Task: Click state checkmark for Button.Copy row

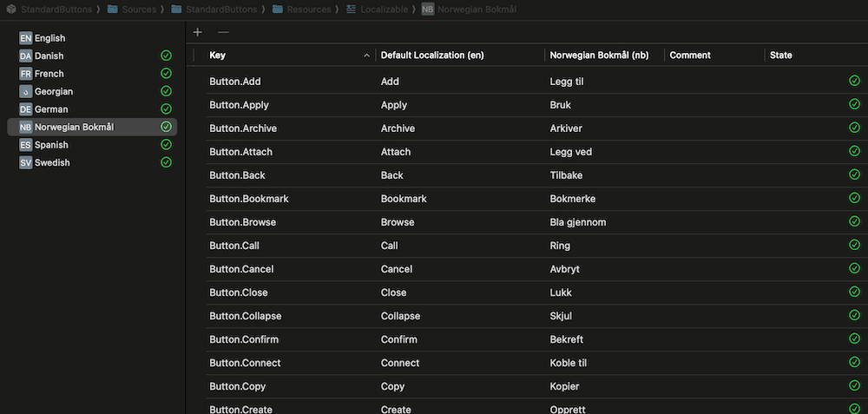Action: tap(854, 385)
